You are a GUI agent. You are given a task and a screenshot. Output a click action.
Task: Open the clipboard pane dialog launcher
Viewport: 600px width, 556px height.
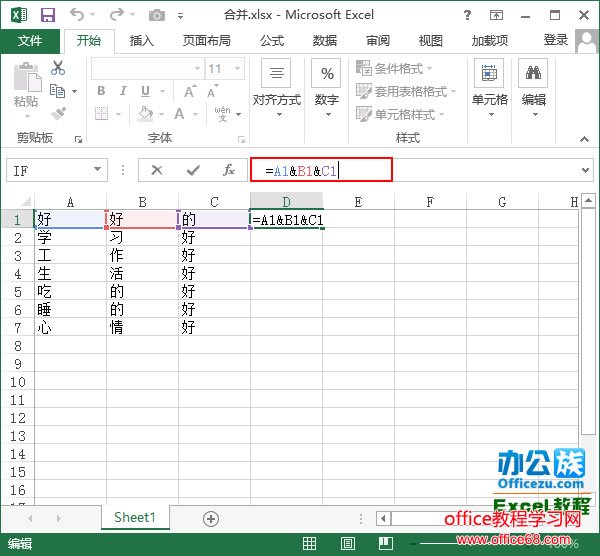(78, 139)
